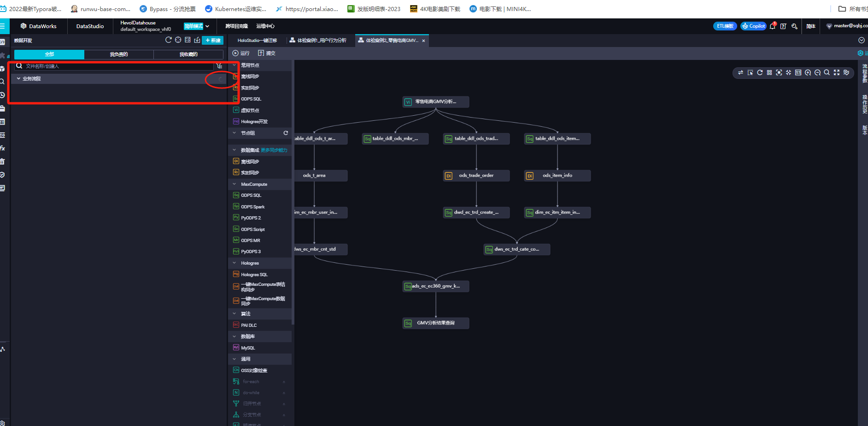Open the DataStudio menu item
This screenshot has width=868, height=426.
(x=90, y=26)
